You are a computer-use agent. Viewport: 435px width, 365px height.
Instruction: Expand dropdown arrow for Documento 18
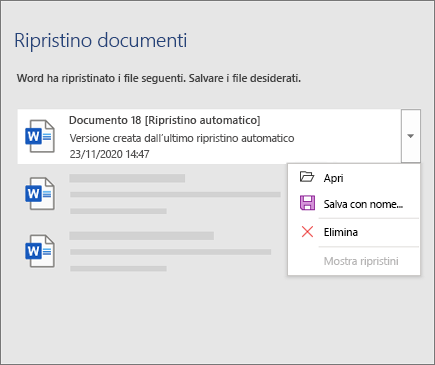click(x=411, y=136)
